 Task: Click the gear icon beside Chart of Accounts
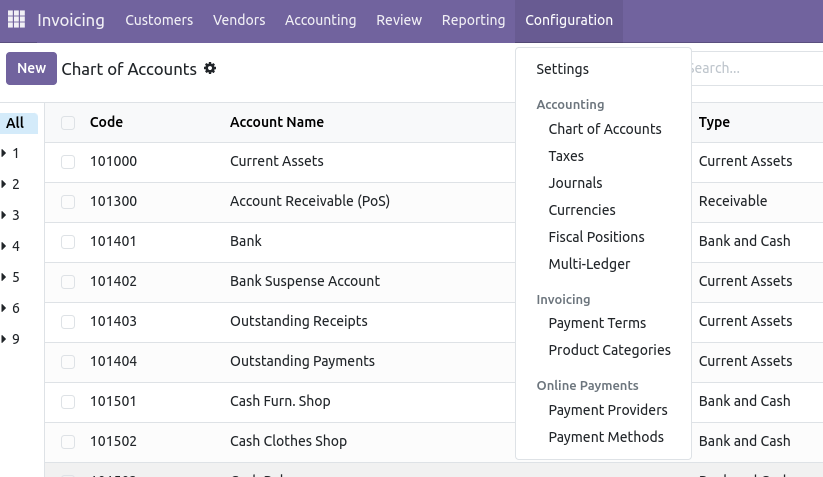tap(210, 68)
